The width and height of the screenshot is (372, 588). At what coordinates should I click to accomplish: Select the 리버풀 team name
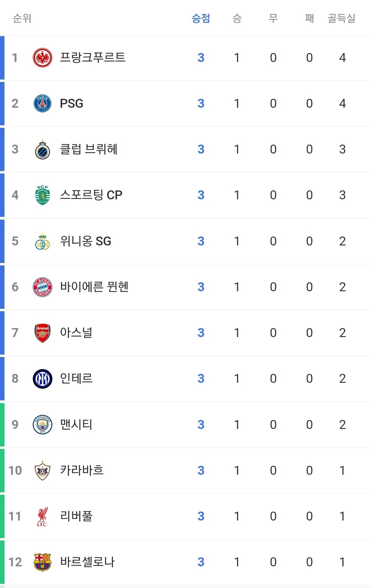(x=76, y=516)
